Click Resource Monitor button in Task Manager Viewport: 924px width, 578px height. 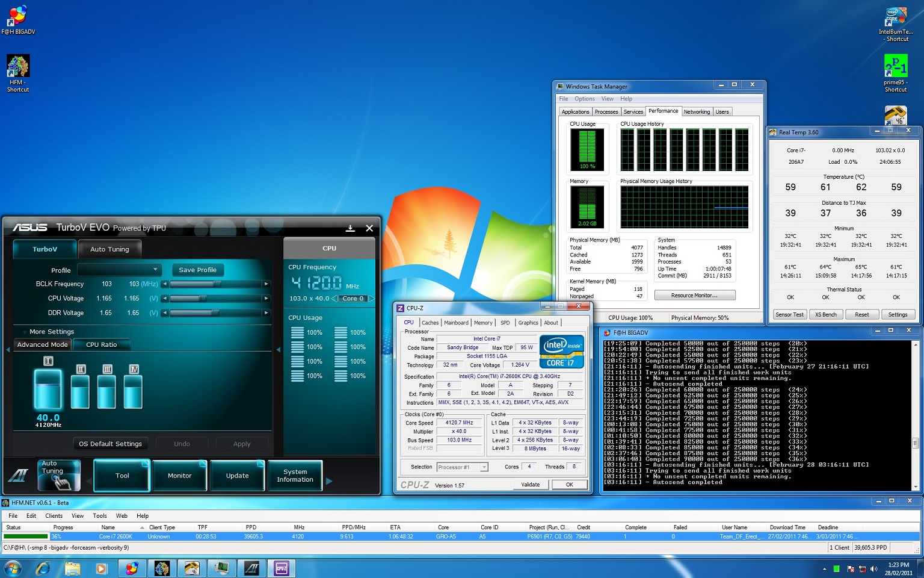coord(694,296)
